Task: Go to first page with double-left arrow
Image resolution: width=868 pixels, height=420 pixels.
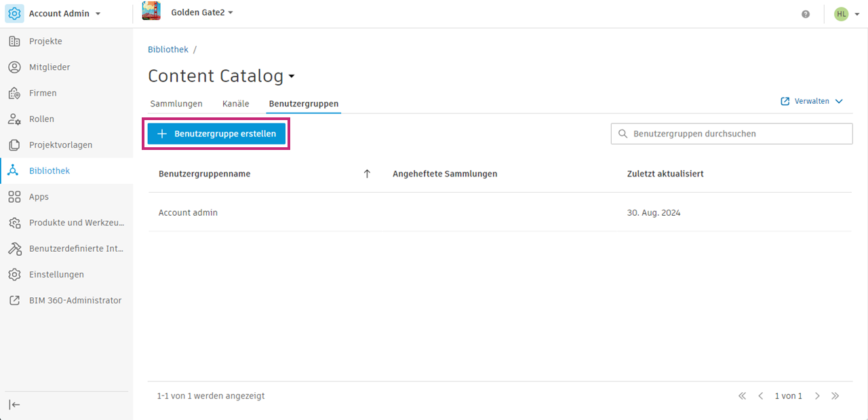Action: point(742,396)
